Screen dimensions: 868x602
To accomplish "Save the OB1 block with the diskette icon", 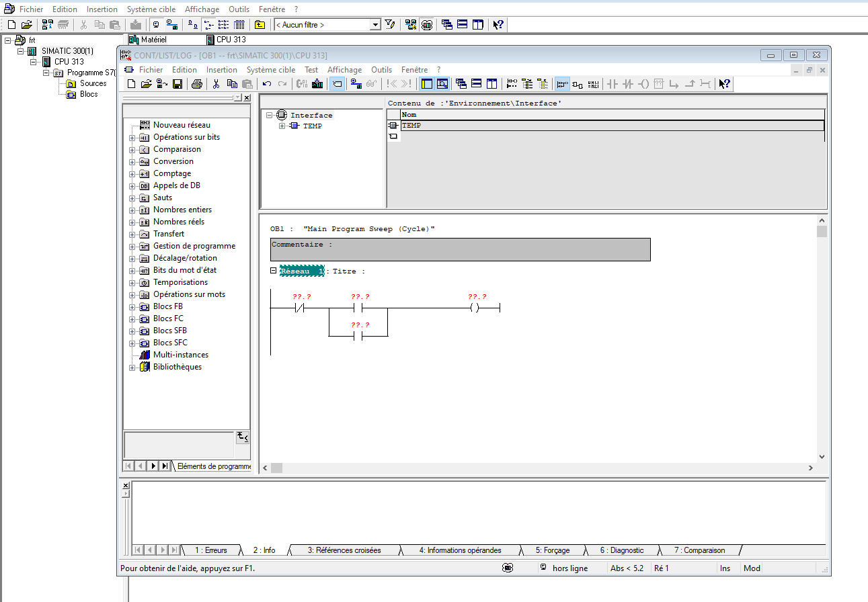I will [177, 84].
